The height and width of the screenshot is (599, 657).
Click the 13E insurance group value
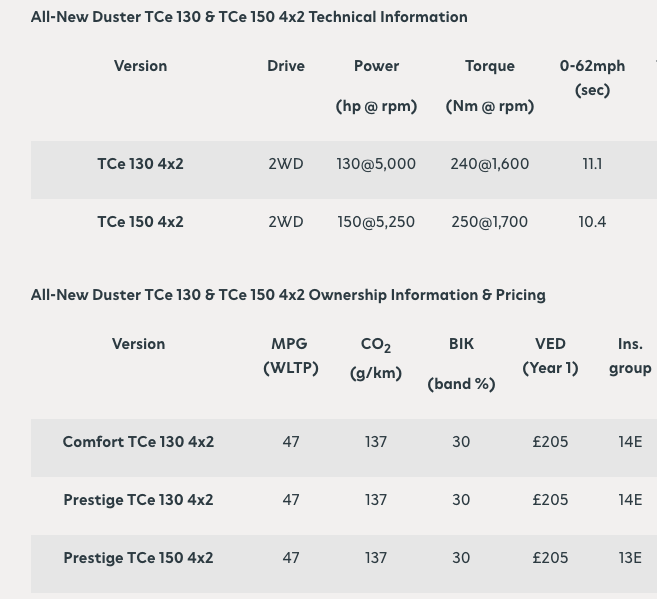[630, 558]
